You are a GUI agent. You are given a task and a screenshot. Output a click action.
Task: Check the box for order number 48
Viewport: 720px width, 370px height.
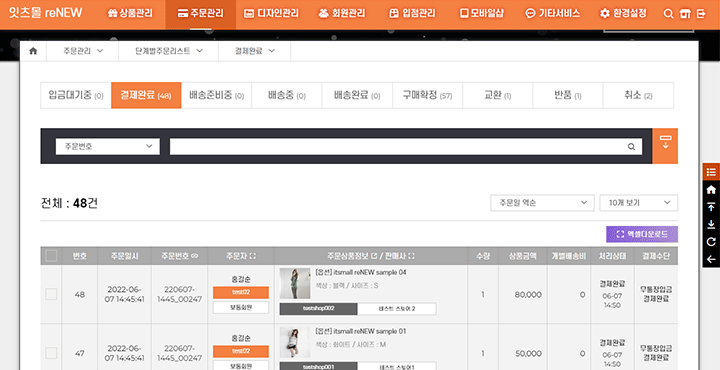[x=51, y=294]
